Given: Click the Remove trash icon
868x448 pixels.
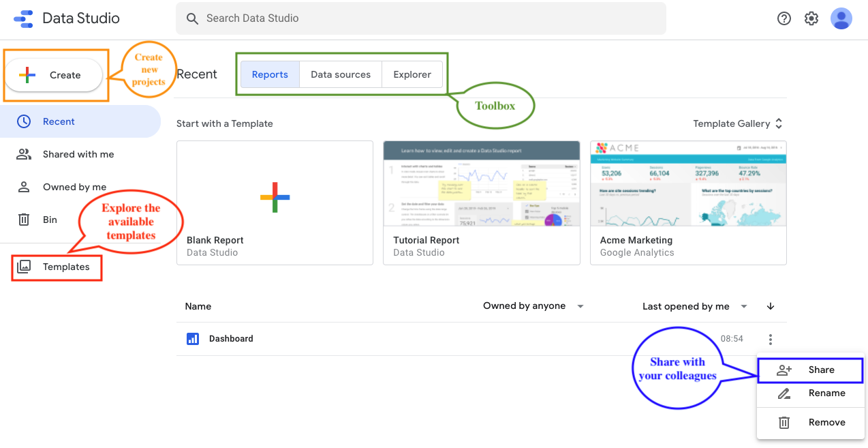Looking at the screenshot, I should click(x=784, y=422).
